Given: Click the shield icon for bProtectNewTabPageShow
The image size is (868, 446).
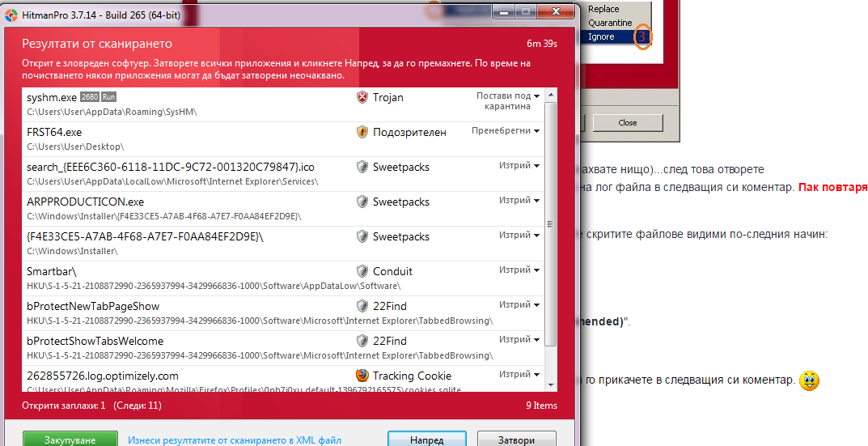Looking at the screenshot, I should coord(362,306).
